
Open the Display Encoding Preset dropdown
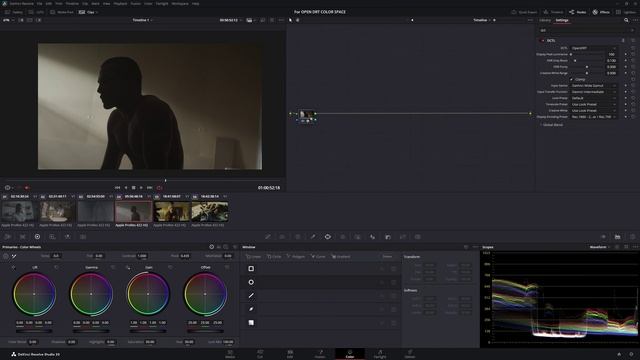[593, 117]
